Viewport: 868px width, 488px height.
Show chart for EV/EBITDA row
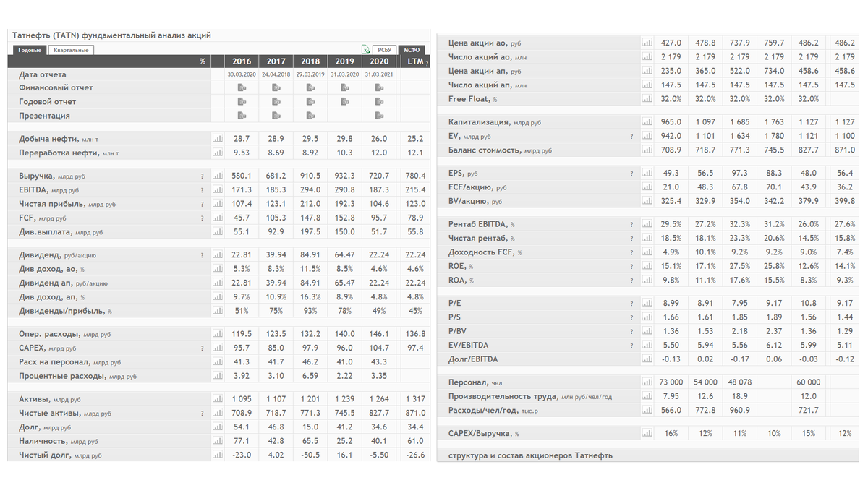coord(647,345)
